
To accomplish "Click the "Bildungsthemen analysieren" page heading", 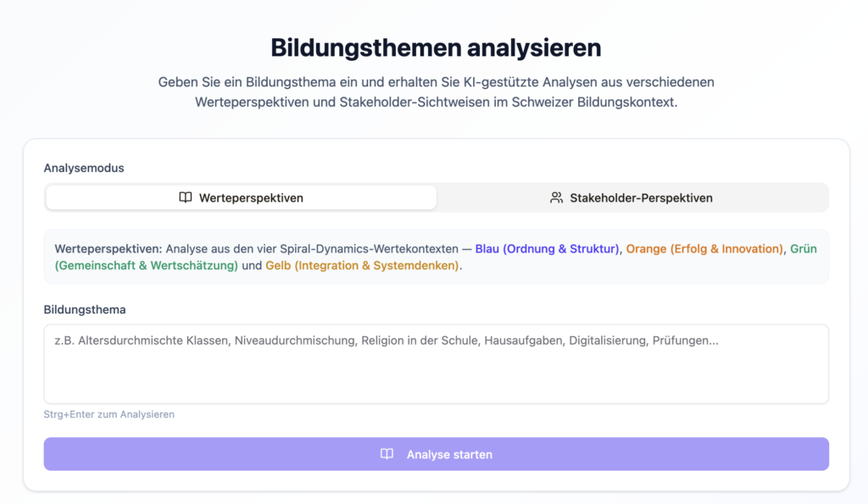I will 436,47.
